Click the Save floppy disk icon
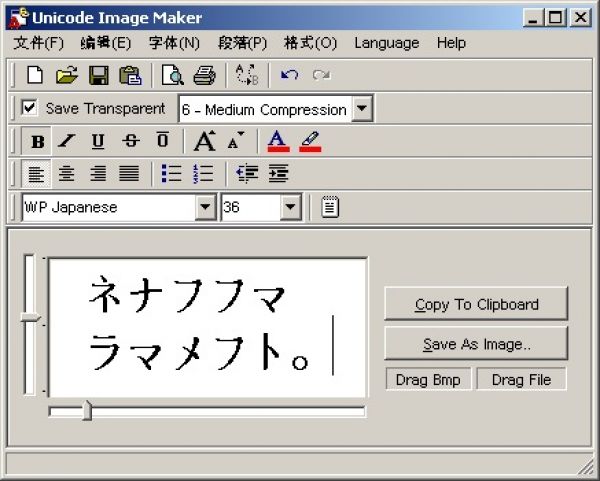The height and width of the screenshot is (481, 600). 98,74
